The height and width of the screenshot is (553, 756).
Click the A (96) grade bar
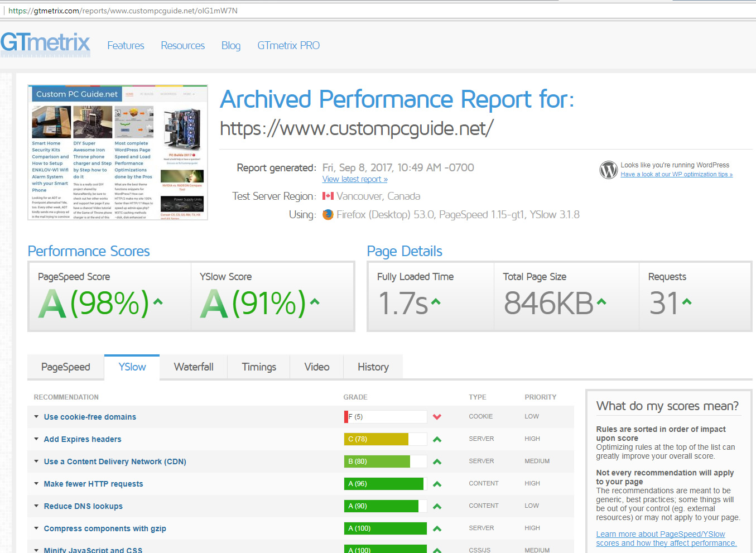click(386, 484)
